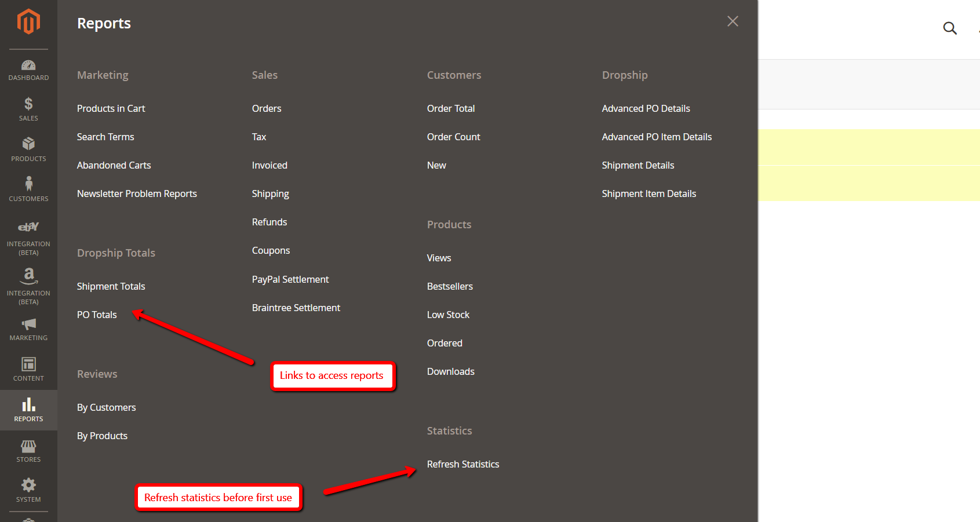Open Braintree Settlement report
Viewport: 980px width, 522px height.
pos(296,308)
